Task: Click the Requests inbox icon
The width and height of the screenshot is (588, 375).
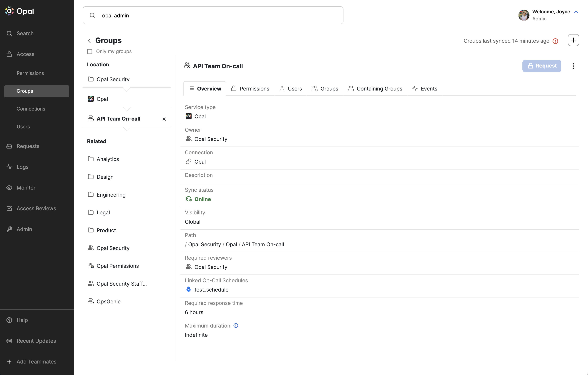Action: [9, 146]
